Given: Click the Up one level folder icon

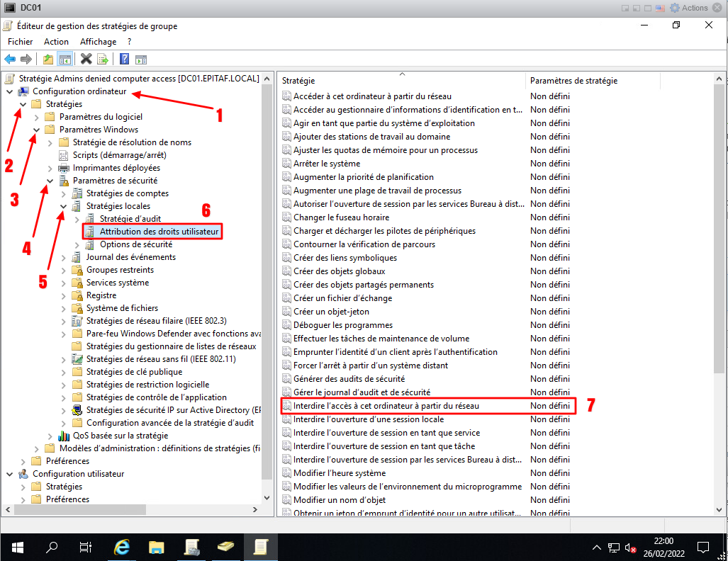Looking at the screenshot, I should 48,59.
